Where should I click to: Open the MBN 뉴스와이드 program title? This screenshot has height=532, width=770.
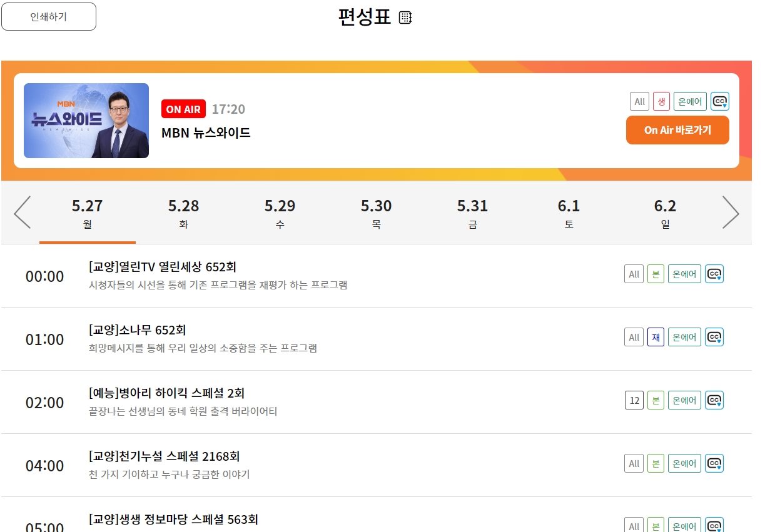(x=206, y=133)
